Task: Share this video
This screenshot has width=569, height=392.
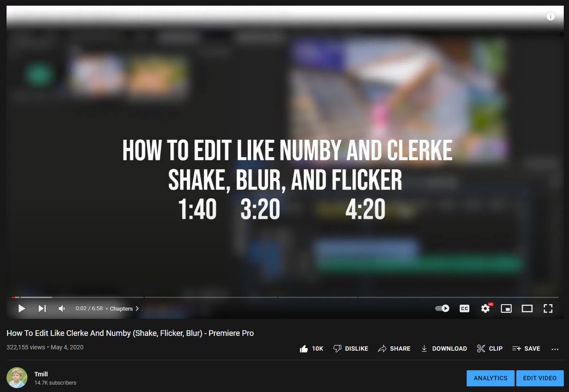Action: 394,348
